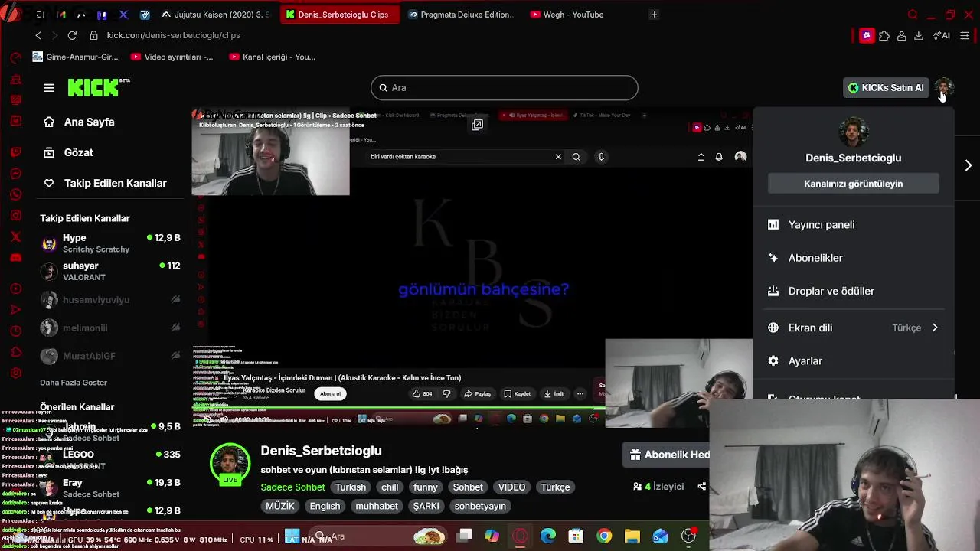Image resolution: width=980 pixels, height=551 pixels.
Task: Open the Kick hamburger sidebar menu
Action: pyautogui.click(x=49, y=88)
